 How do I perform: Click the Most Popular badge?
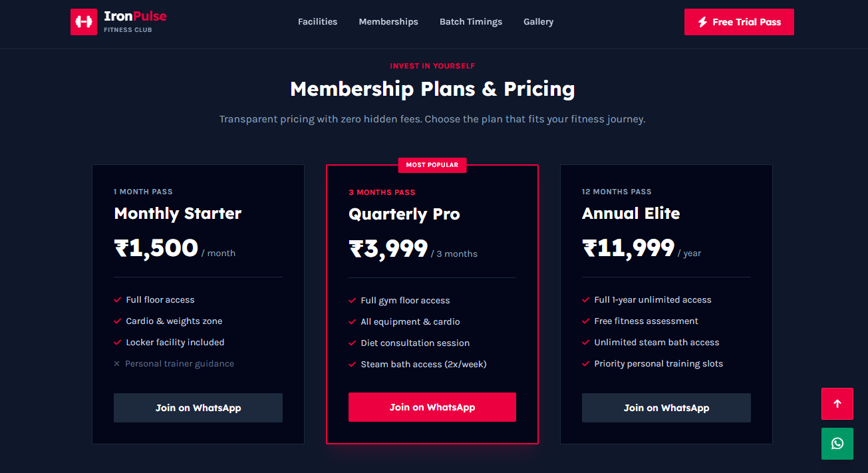coord(432,165)
